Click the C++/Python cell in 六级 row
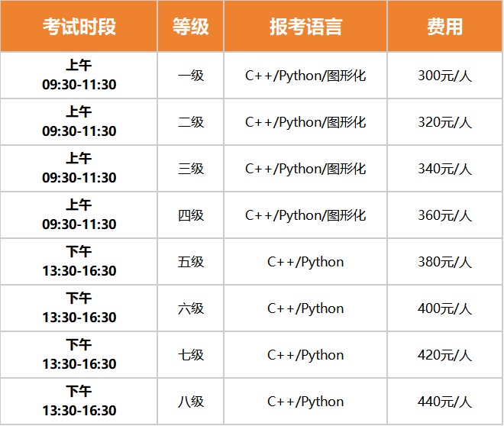 point(305,308)
